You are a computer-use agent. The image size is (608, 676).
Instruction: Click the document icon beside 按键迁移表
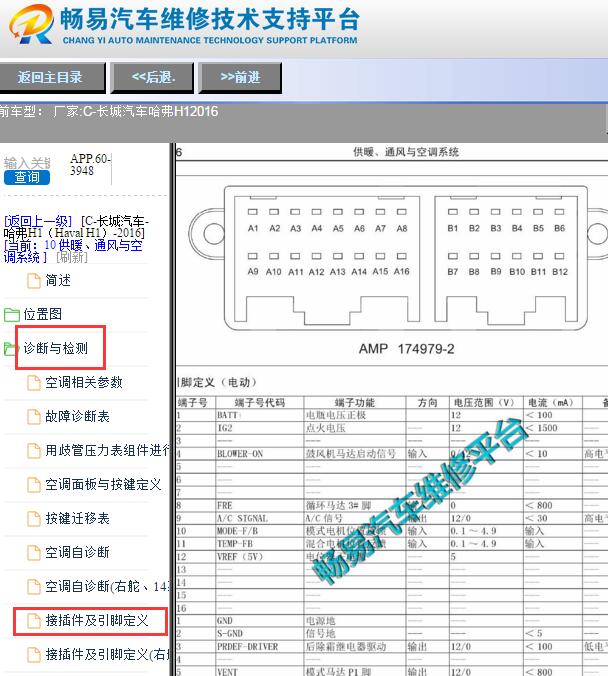(x=34, y=519)
